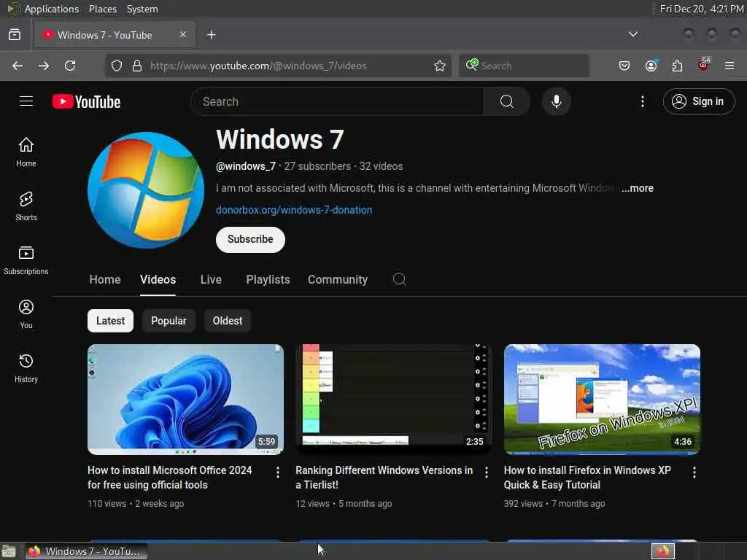This screenshot has width=747, height=560.
Task: Open the donorbox.org donation link
Action: tap(294, 210)
